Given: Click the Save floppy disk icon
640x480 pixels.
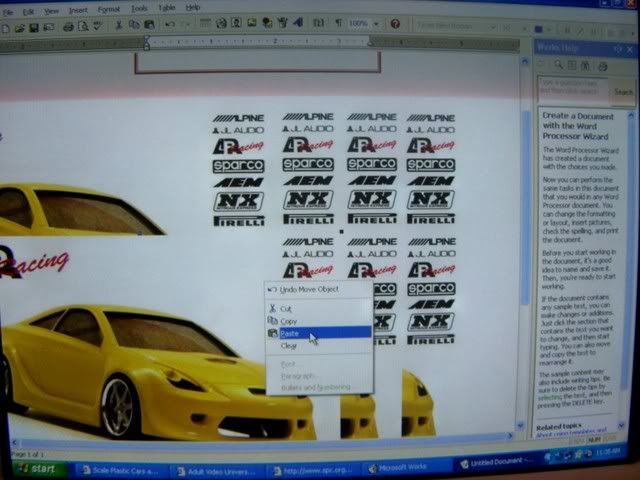Looking at the screenshot, I should pyautogui.click(x=34, y=27).
